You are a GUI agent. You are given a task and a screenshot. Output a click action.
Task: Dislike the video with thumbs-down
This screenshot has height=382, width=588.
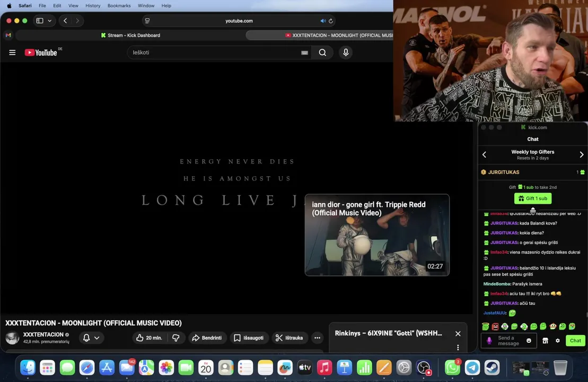tap(176, 338)
